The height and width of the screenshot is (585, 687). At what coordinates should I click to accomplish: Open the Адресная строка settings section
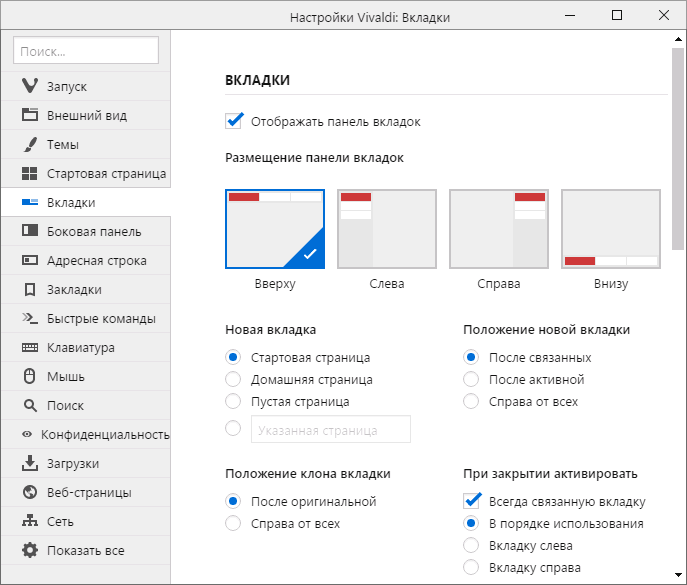click(x=96, y=260)
